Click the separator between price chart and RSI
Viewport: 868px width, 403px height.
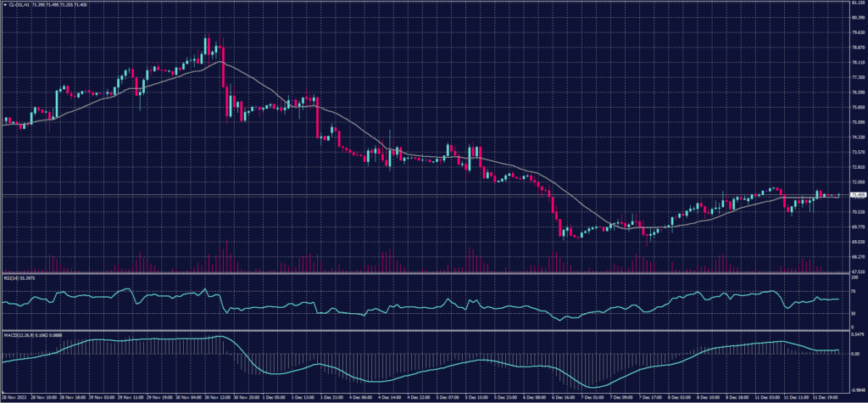click(424, 273)
